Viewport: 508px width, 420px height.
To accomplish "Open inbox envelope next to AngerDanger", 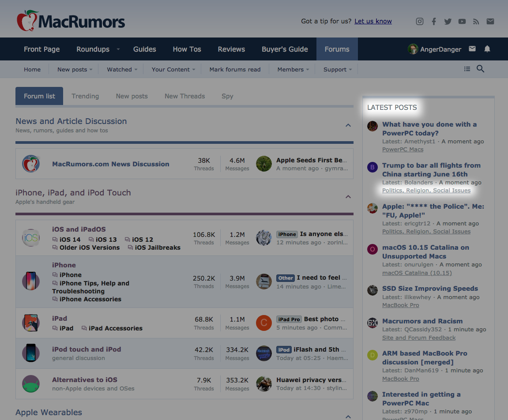I will click(472, 49).
